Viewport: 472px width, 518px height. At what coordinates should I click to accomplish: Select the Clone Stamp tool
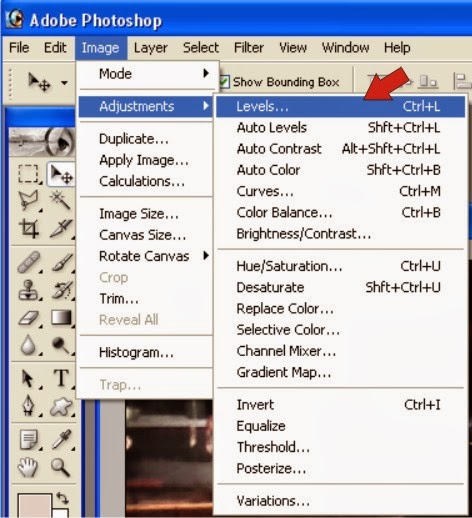click(x=29, y=290)
